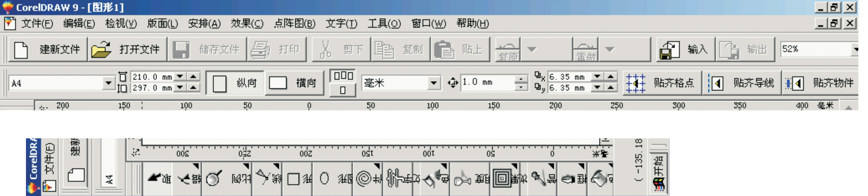Decrease duplicate Y offset 6.35 mm
This screenshot has height=196, width=868.
point(597,88)
